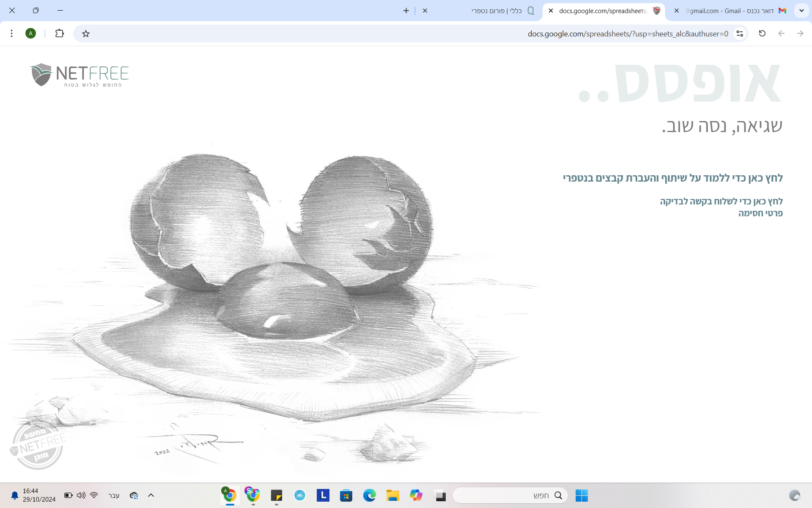Open a new tab with plus

click(x=406, y=11)
